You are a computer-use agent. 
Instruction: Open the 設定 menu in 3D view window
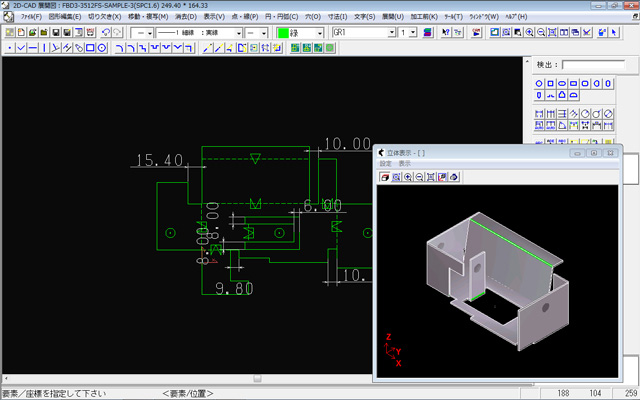[x=385, y=163]
